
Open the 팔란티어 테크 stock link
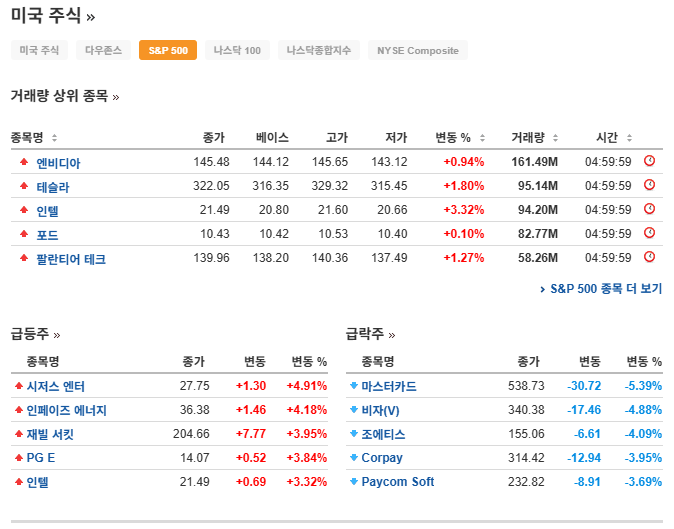(x=71, y=259)
